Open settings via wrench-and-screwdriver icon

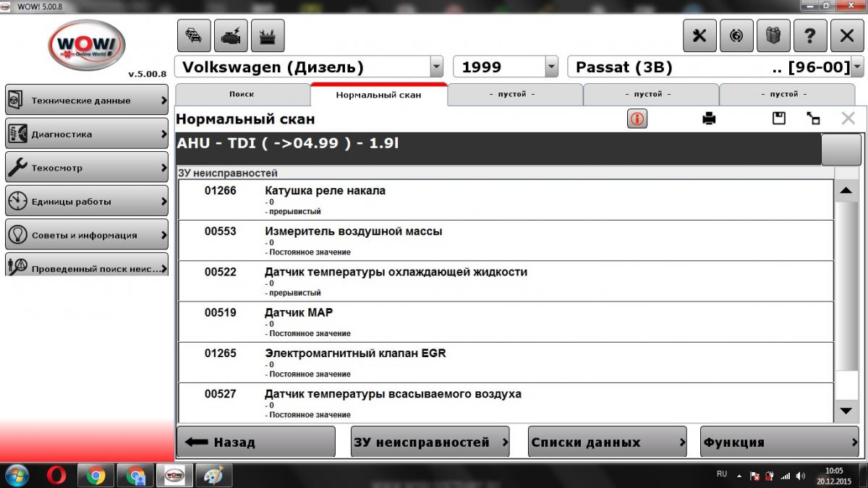pyautogui.click(x=699, y=35)
